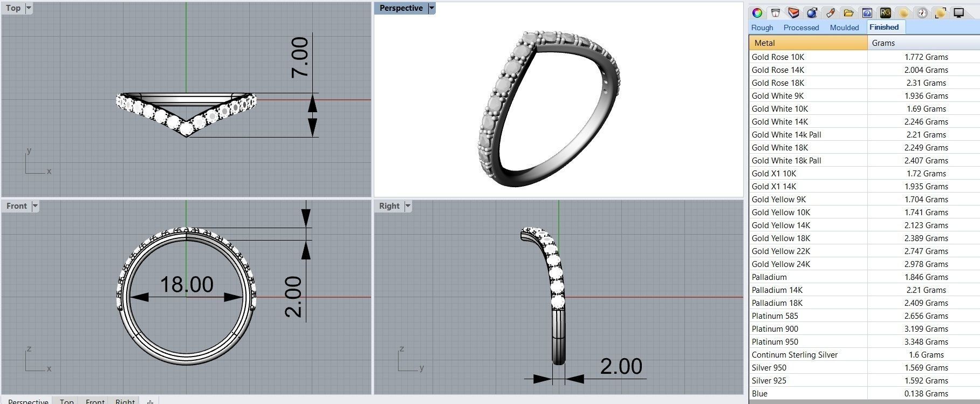Click the plain gold sphere icon
The image size is (980, 404).
pos(903,13)
